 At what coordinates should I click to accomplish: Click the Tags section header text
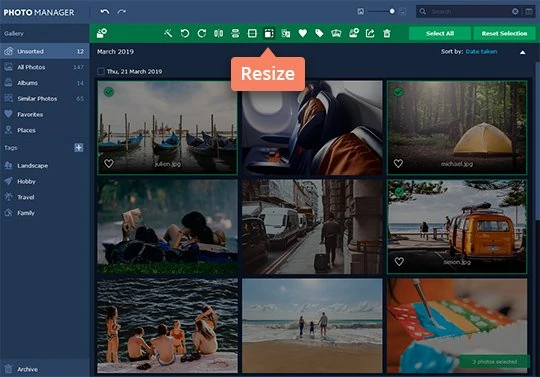coord(11,148)
